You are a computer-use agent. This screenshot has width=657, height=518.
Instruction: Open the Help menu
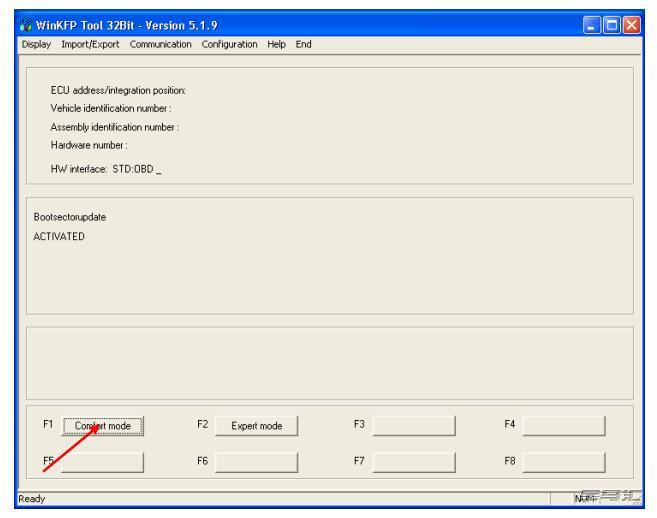point(276,44)
